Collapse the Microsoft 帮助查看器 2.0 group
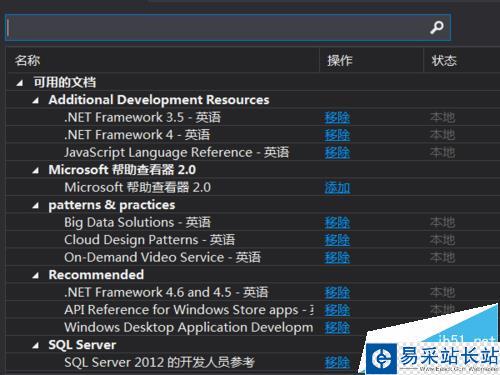The height and width of the screenshot is (375, 500). 36,170
